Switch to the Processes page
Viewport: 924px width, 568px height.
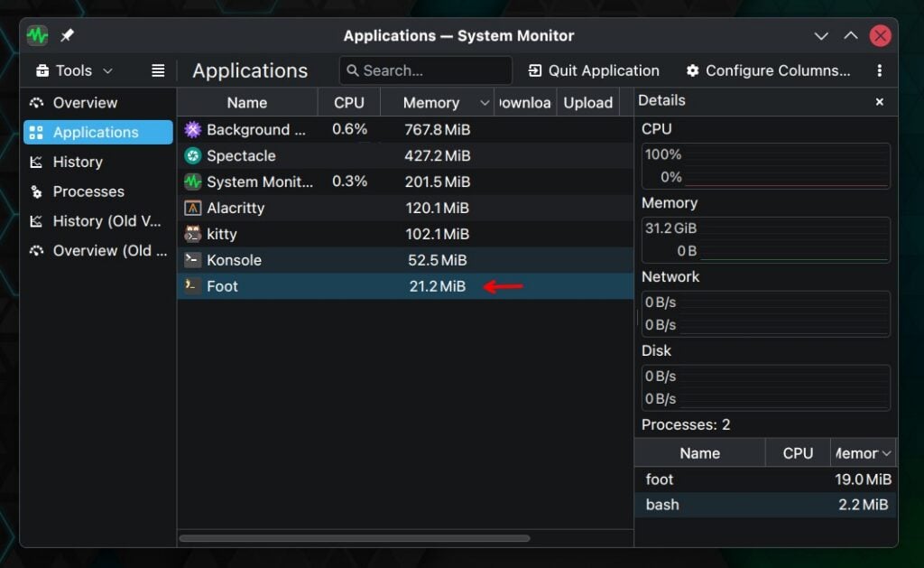pos(88,191)
